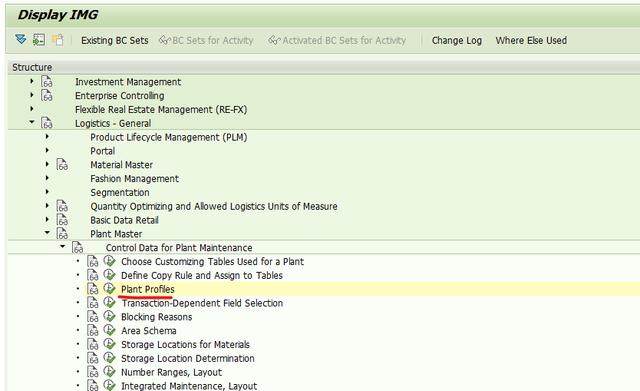Open documentation icon for Plant Profiles

pyautogui.click(x=93, y=289)
